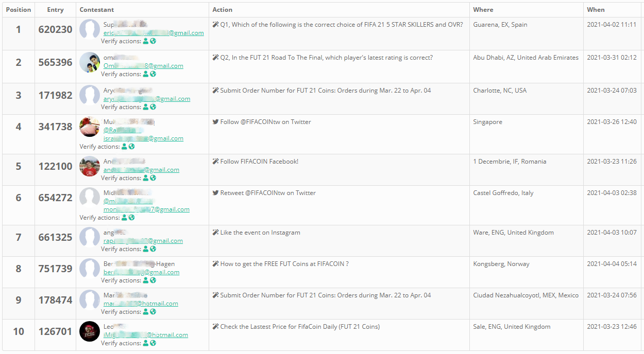Click the user verify icon for entry 751739
644x354 pixels.
point(146,280)
